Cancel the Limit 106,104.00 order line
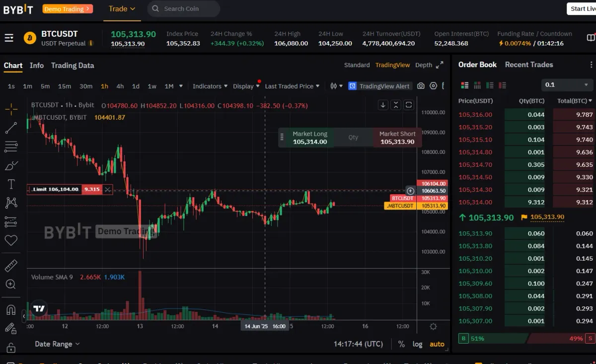 (107, 189)
